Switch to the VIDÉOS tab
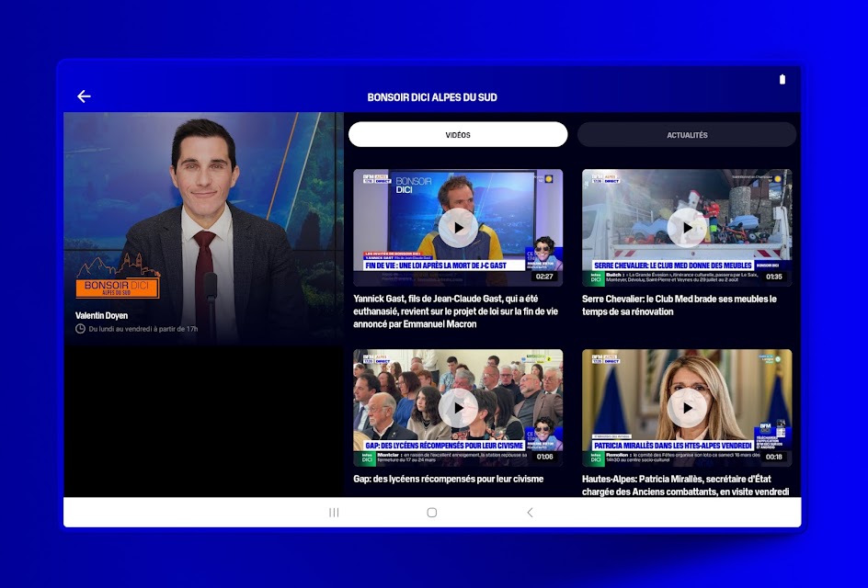 (x=458, y=134)
